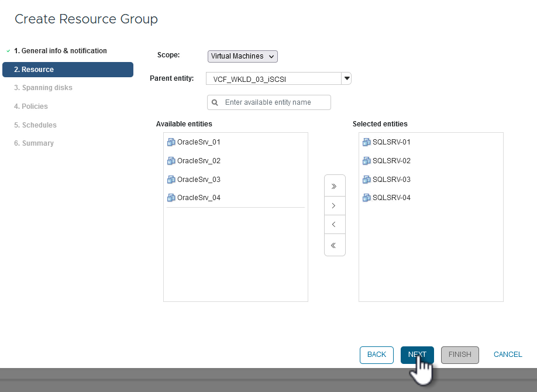Click the move selected right arrow button
537x392 pixels.
point(334,206)
